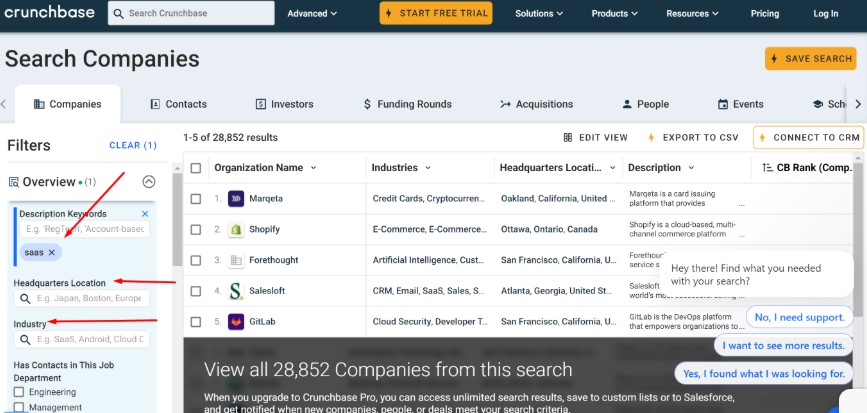
Task: Open the Pricing page
Action: tap(765, 14)
